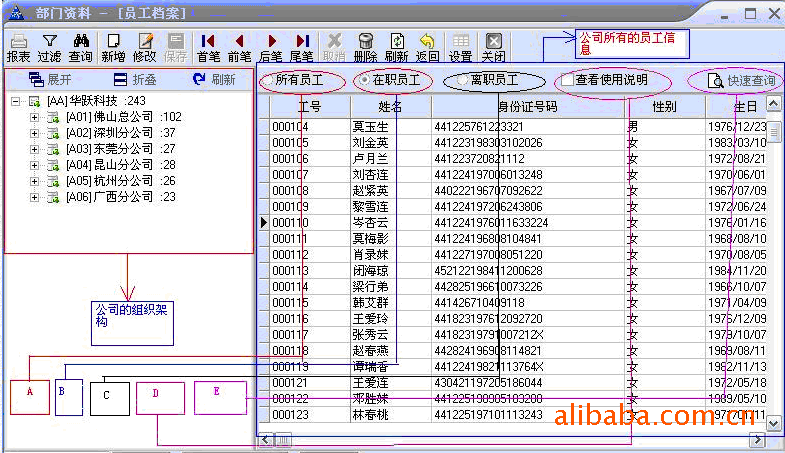The height and width of the screenshot is (453, 785).
Task: Click 展开 to expand the organization tree
Action: point(50,80)
